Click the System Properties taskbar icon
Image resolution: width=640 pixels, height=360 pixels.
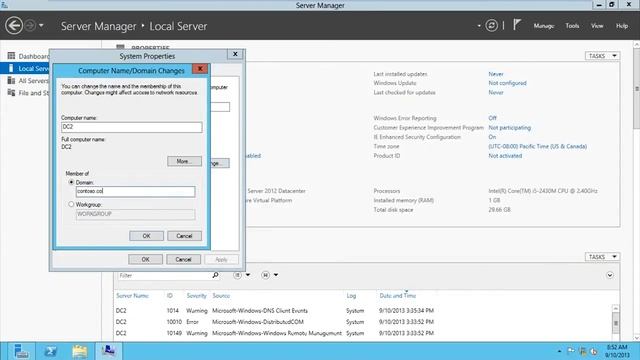tap(109, 351)
